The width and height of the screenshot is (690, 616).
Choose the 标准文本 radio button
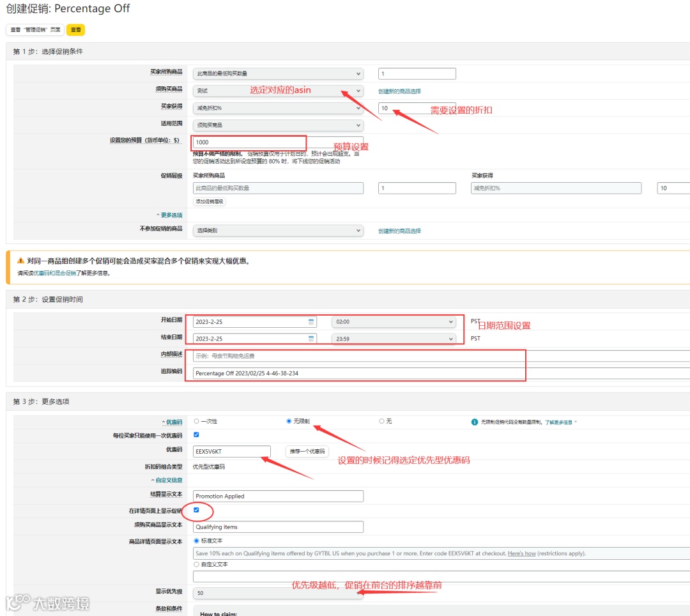196,541
